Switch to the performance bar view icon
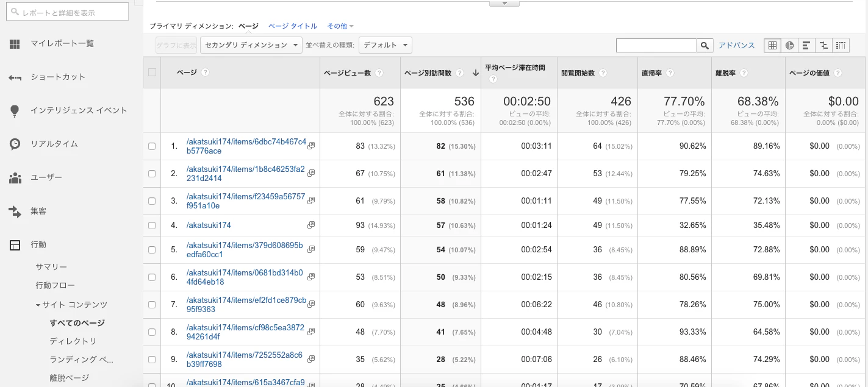This screenshot has height=387, width=868. pyautogui.click(x=807, y=45)
